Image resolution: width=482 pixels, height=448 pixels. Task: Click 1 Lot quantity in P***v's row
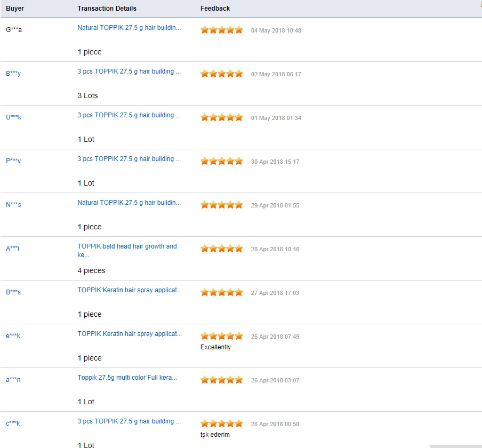point(86,183)
